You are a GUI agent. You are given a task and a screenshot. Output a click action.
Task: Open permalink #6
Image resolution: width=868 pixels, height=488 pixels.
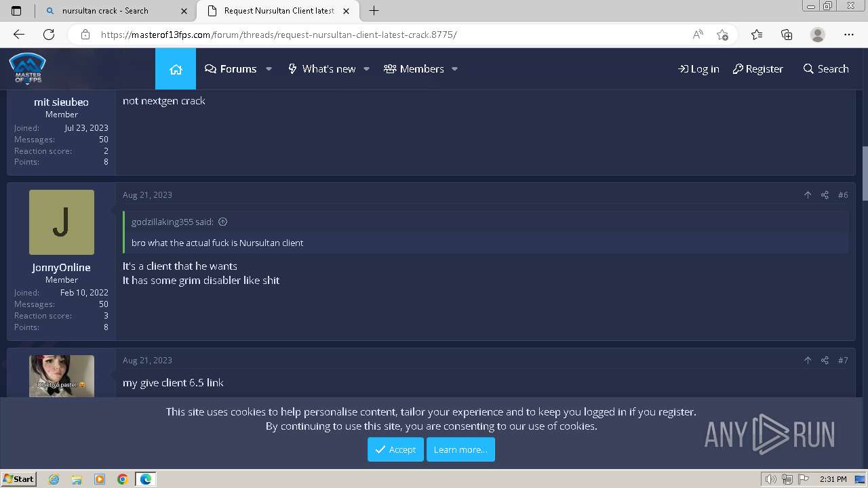tap(843, 195)
